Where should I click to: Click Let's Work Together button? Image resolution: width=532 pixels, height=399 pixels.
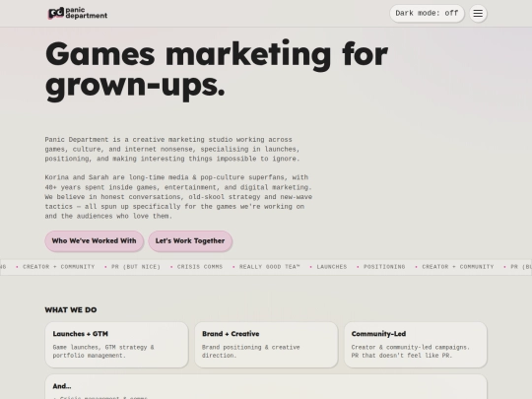(190, 241)
